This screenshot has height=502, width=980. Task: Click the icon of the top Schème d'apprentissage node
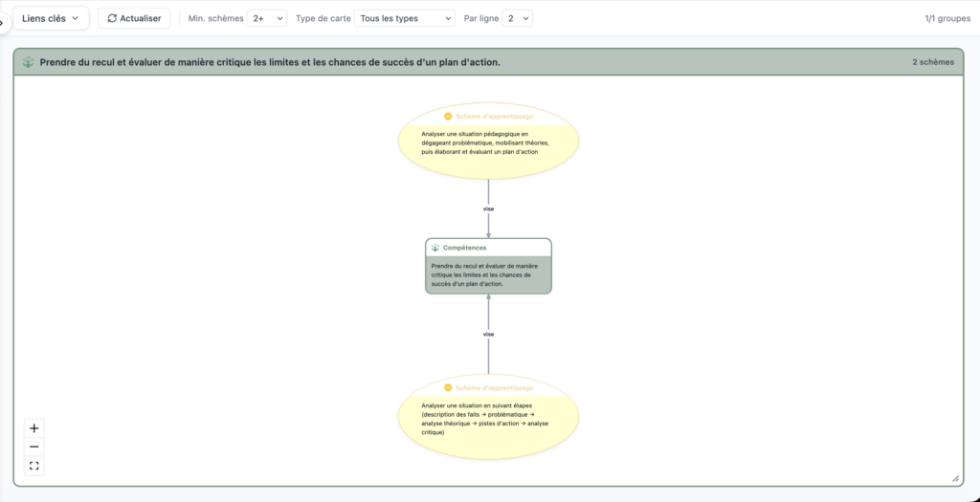pyautogui.click(x=448, y=116)
